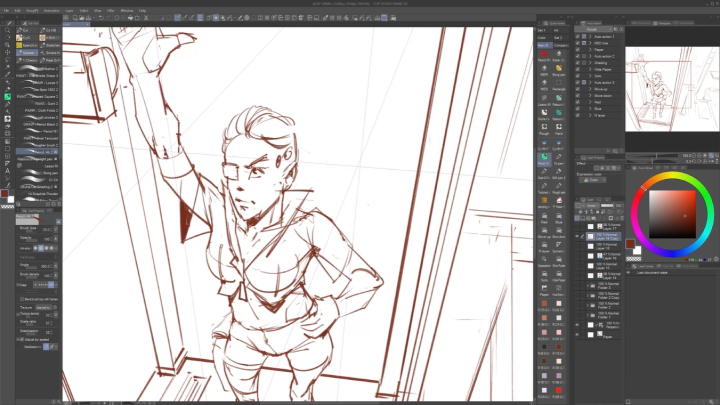Click the Open file folder icon in command bar
This screenshot has width=720, height=405.
click(81, 18)
